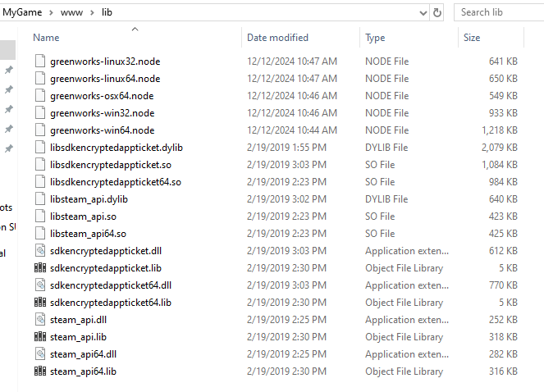Sort files by Name column

(x=46, y=38)
